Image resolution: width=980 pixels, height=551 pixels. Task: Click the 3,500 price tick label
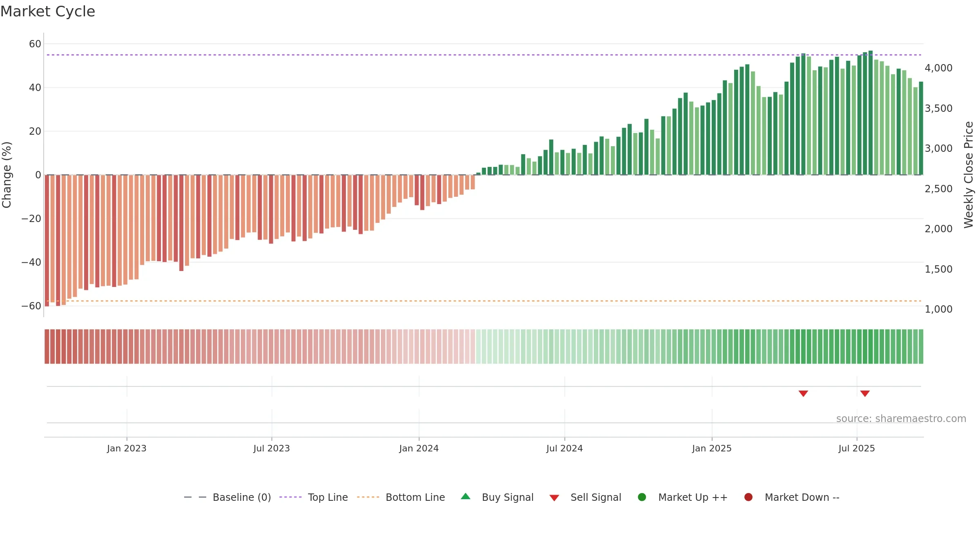pos(938,108)
